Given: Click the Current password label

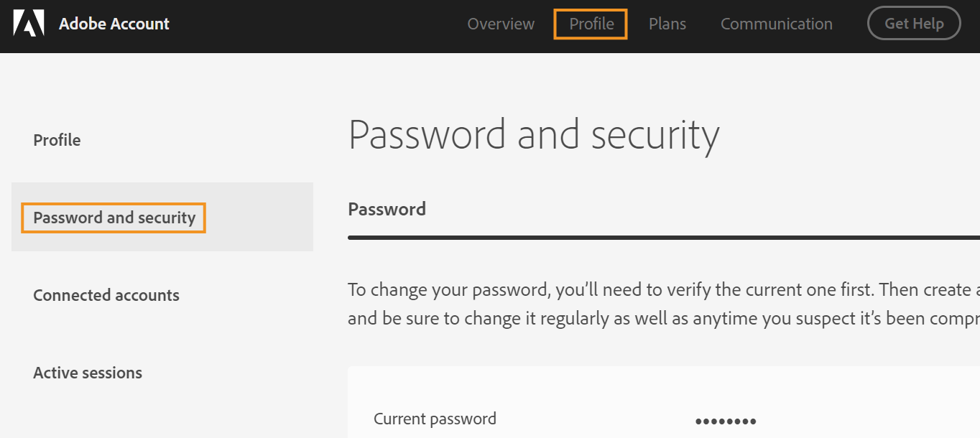Looking at the screenshot, I should pyautogui.click(x=435, y=419).
